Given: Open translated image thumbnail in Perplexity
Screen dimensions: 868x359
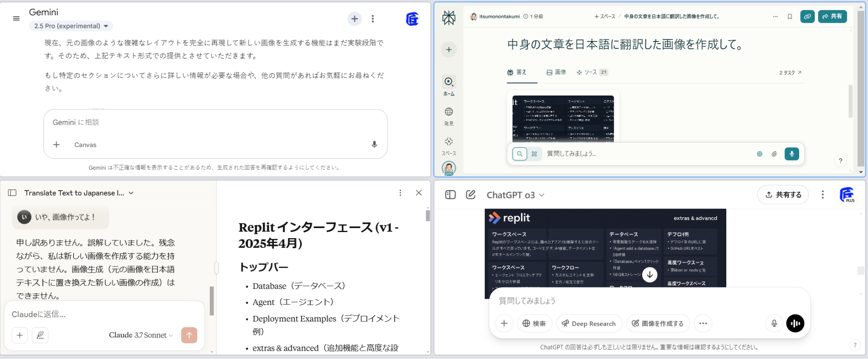Looking at the screenshot, I should pos(563,119).
